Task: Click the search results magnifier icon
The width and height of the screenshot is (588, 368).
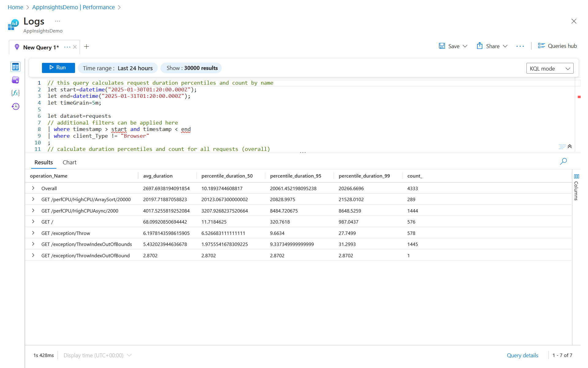Action: [x=563, y=161]
